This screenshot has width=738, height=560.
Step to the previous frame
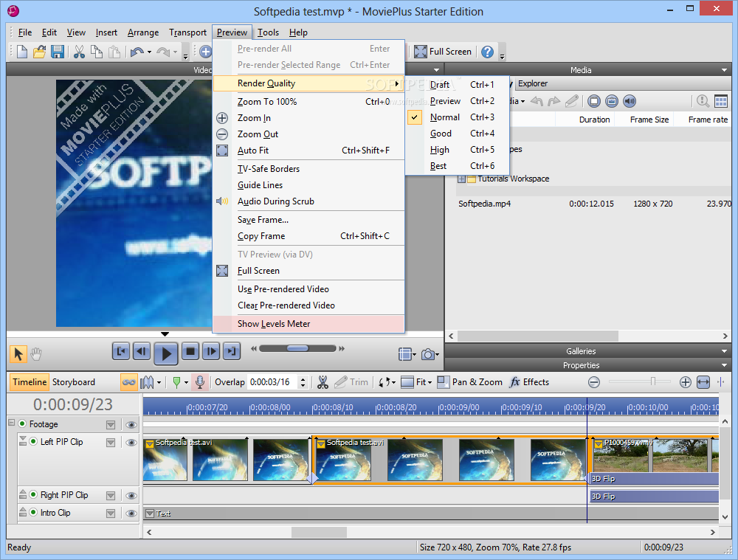(x=141, y=351)
